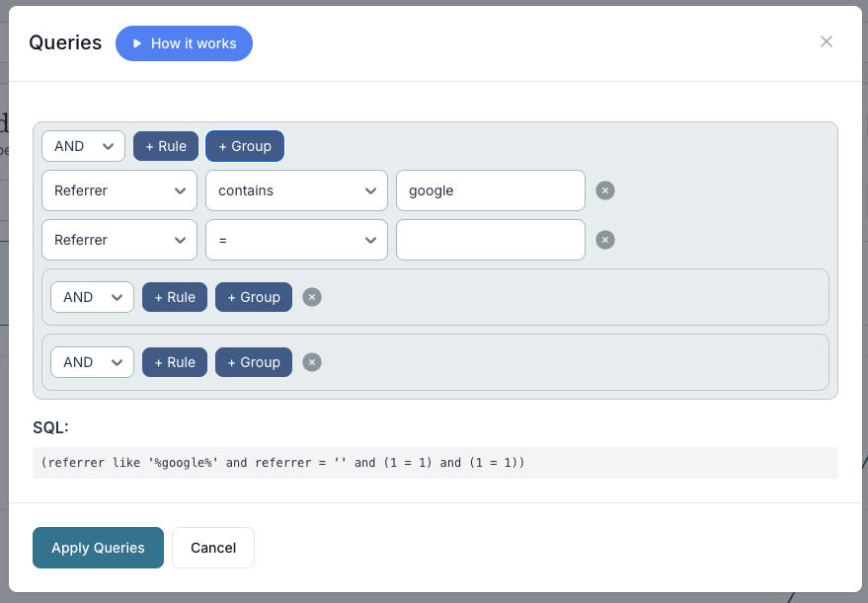Screen dimensions: 868x603
Task: Click the How it works play button
Action: [184, 43]
